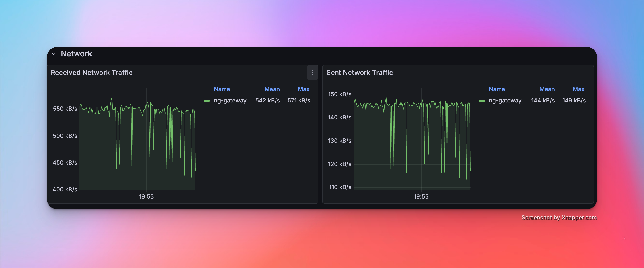Click 149 kB/s max value in Sent legend
The width and height of the screenshot is (644, 268).
[574, 101]
